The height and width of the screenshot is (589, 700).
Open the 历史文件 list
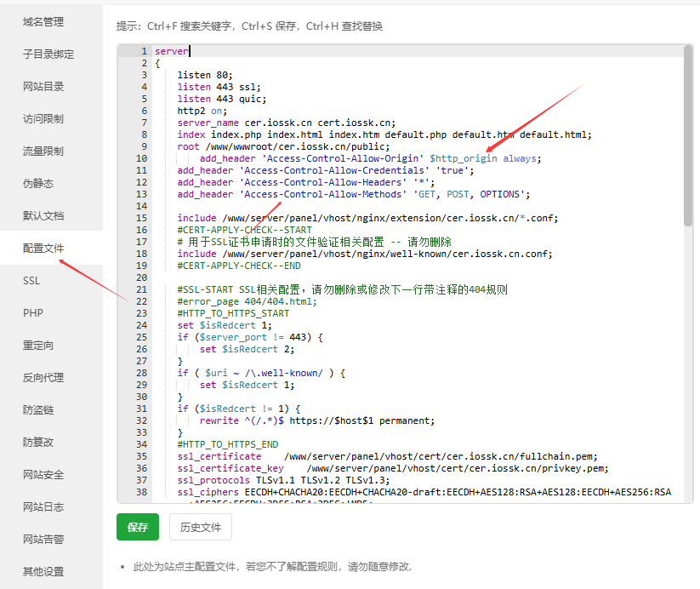(x=201, y=528)
